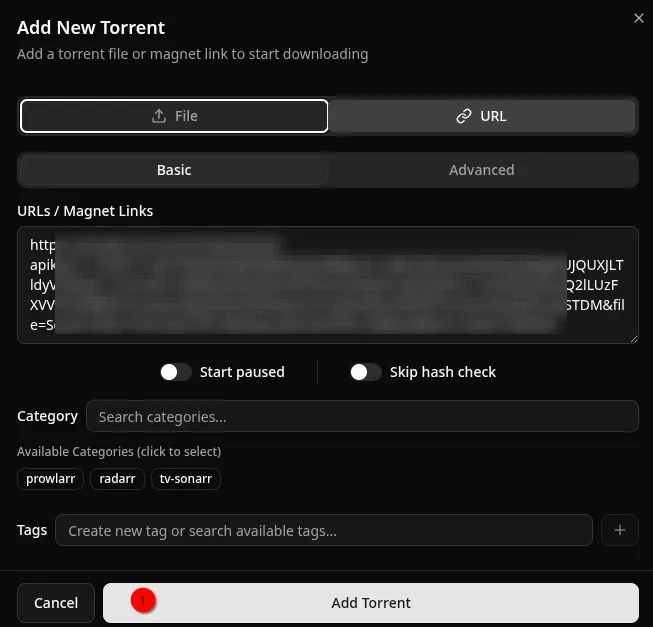The image size is (653, 627).
Task: Select the prowlarr category chip
Action: tap(51, 479)
